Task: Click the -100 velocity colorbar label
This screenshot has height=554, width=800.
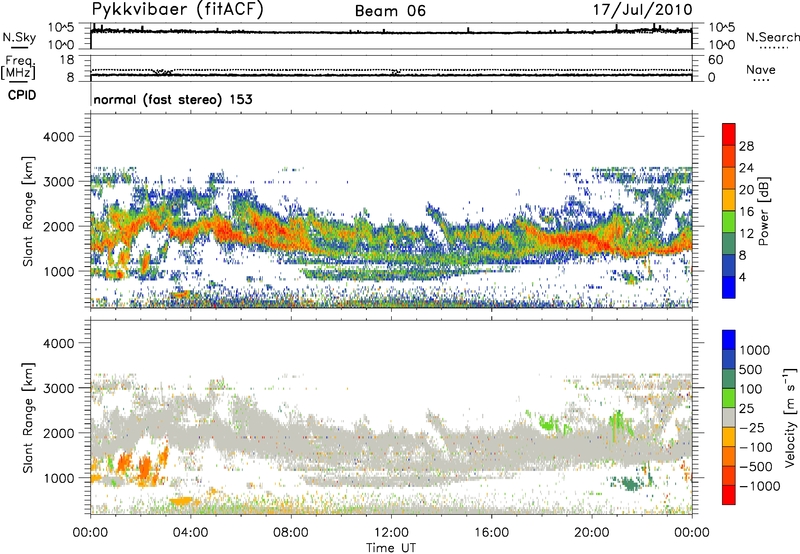Action: tap(755, 447)
